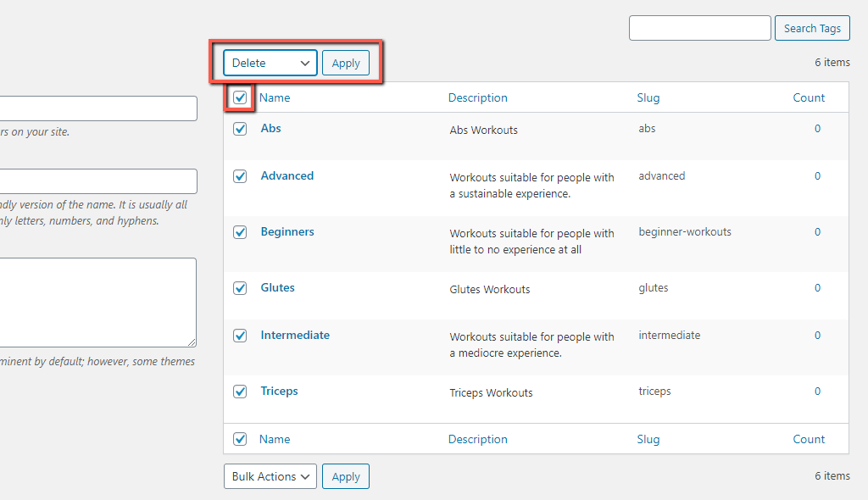This screenshot has height=500, width=868.
Task: Click the Advanced row count value
Action: (817, 176)
